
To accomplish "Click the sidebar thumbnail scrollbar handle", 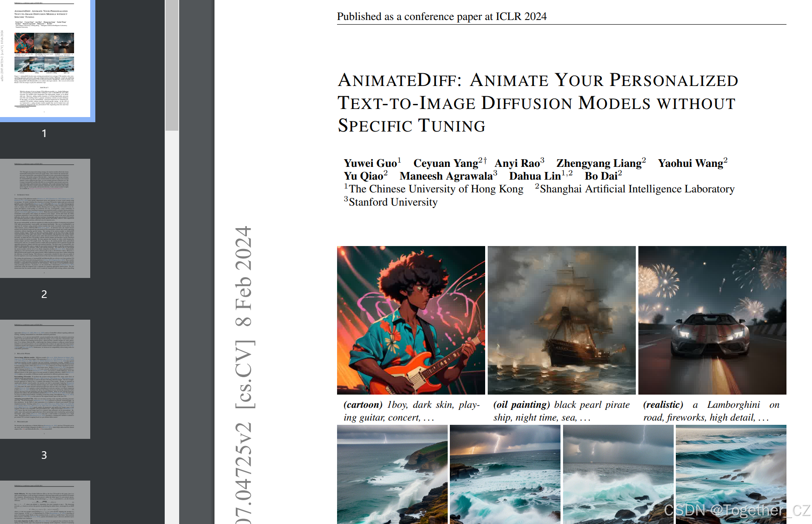I will point(172,65).
